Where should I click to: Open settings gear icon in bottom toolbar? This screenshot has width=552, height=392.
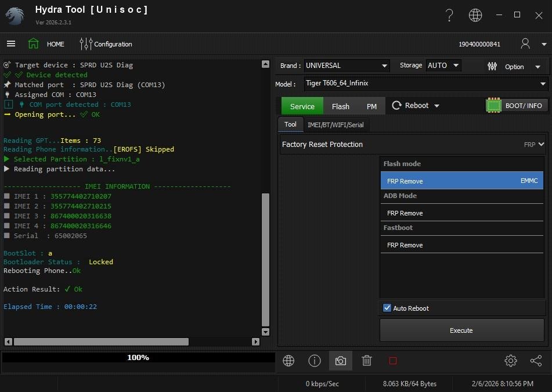point(511,361)
